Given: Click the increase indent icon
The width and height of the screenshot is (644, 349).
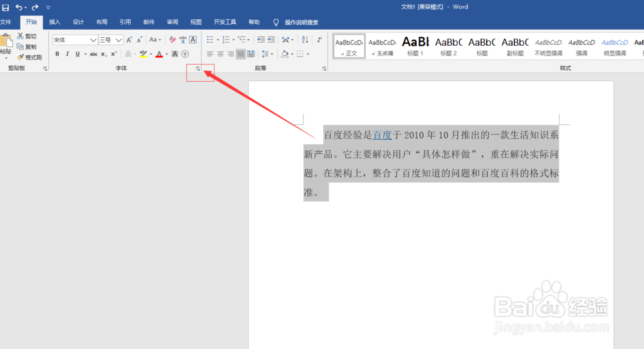Looking at the screenshot, I should pos(271,40).
